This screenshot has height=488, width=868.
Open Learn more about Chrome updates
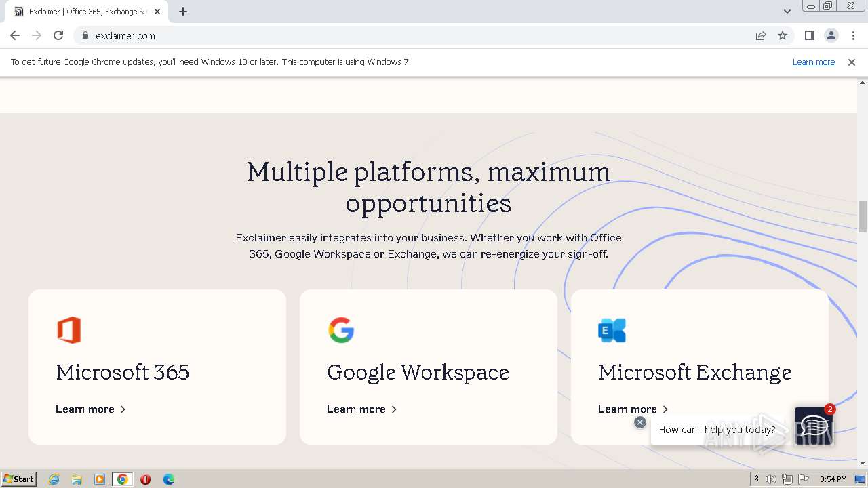pos(814,62)
